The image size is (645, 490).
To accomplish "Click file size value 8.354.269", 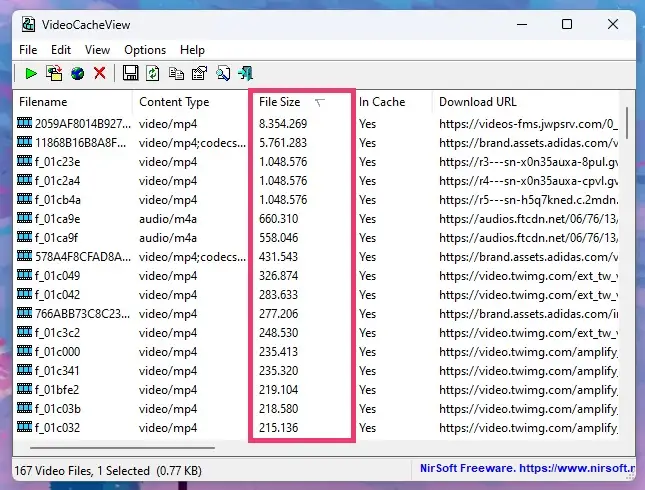I will click(283, 124).
